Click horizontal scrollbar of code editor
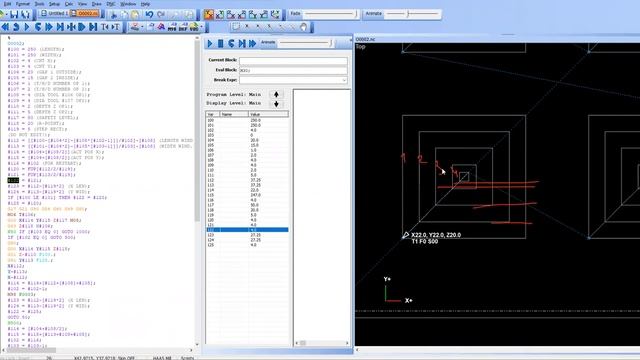The width and height of the screenshot is (640, 360). pos(31,350)
